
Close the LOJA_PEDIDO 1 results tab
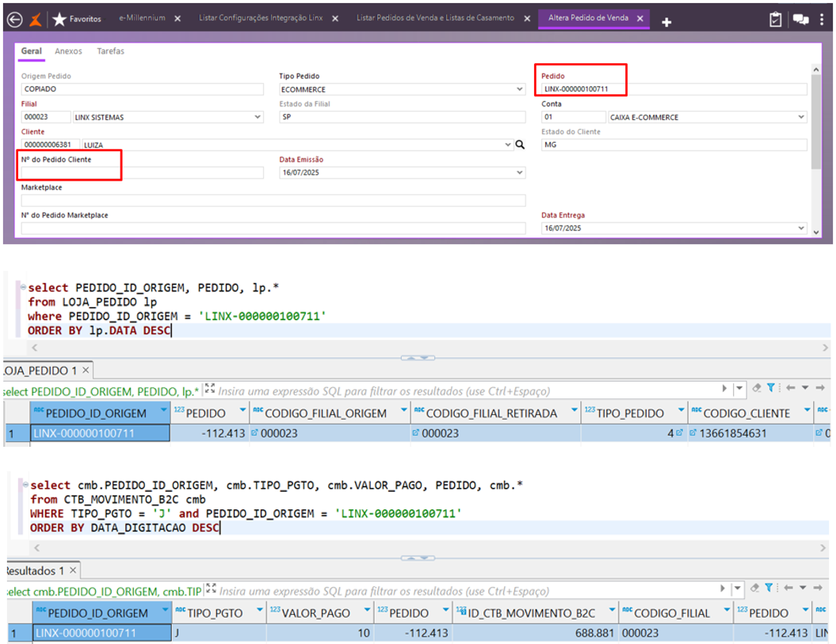pyautogui.click(x=86, y=370)
